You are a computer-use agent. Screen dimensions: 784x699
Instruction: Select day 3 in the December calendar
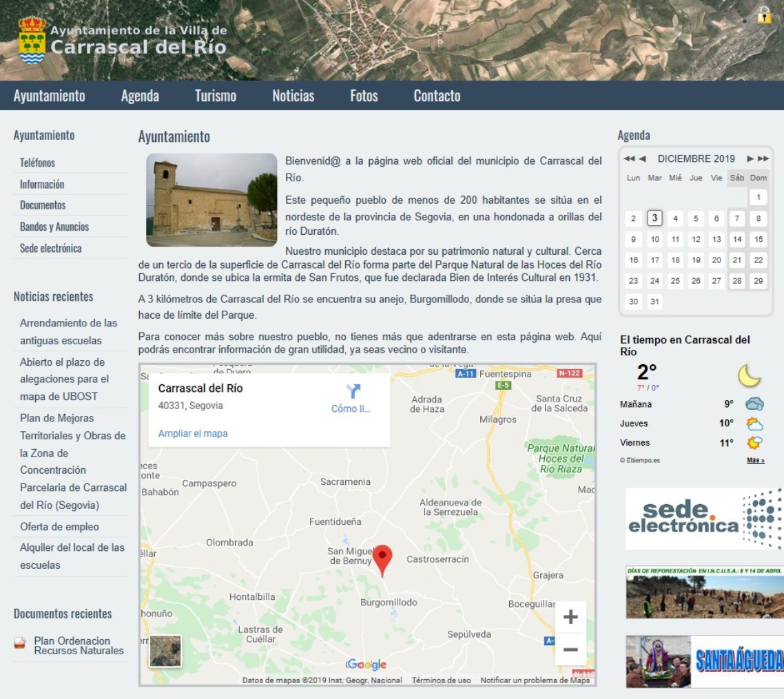click(654, 218)
